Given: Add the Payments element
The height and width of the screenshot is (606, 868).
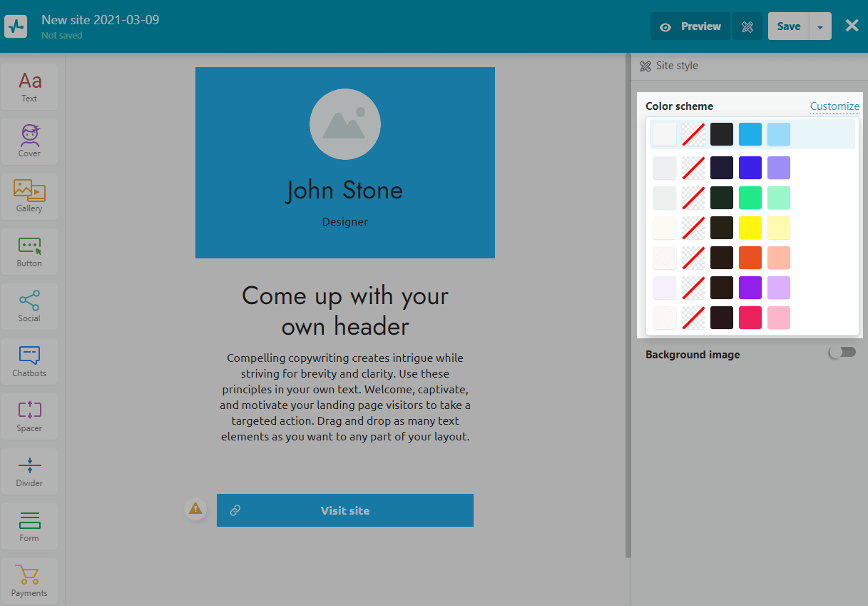Looking at the screenshot, I should (29, 581).
